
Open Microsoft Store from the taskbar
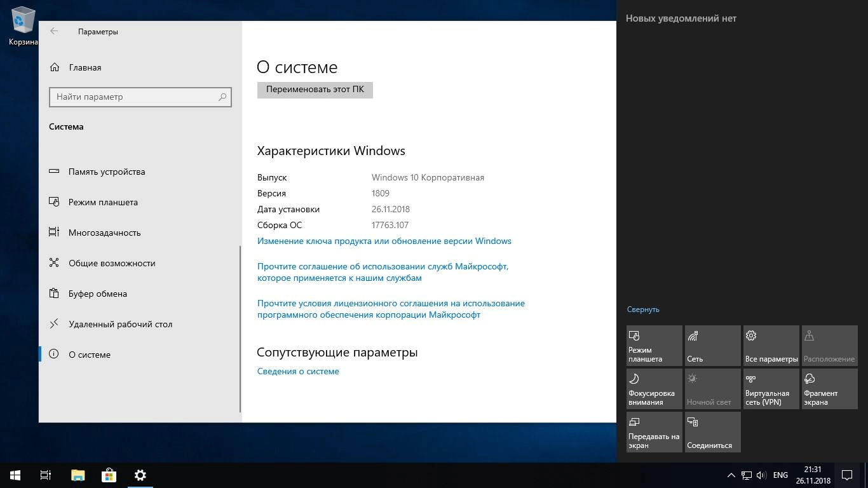(x=109, y=475)
